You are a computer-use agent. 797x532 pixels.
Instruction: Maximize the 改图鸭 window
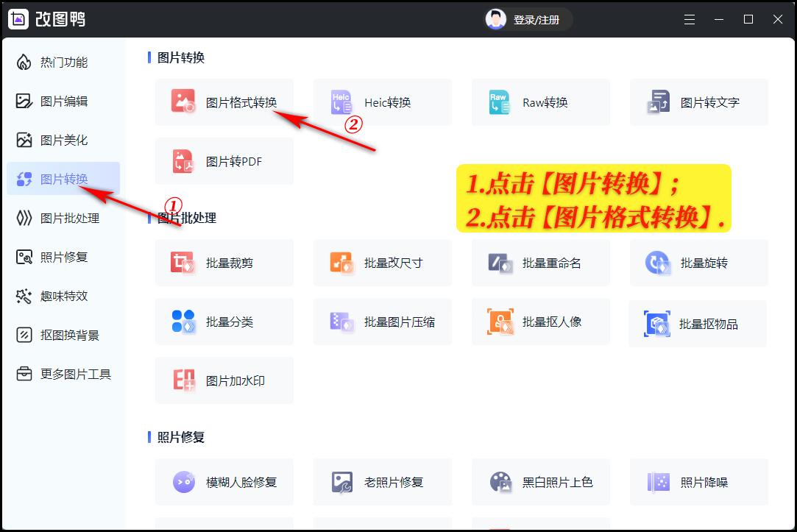pyautogui.click(x=748, y=19)
